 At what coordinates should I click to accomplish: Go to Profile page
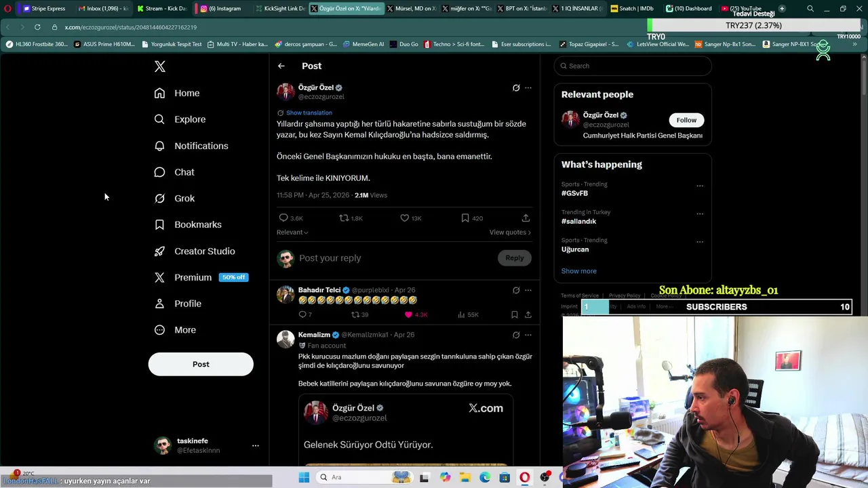(178, 304)
